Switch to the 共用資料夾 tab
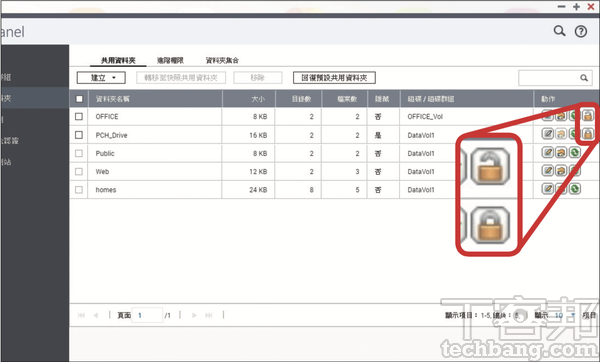Viewport: 600px width, 362px height. [118, 60]
